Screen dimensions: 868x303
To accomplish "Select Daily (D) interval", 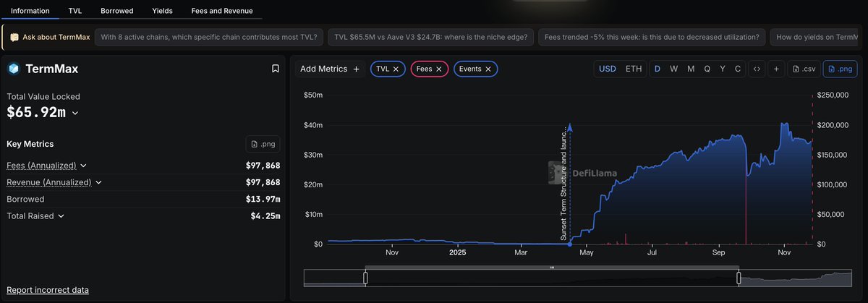I will click(658, 69).
